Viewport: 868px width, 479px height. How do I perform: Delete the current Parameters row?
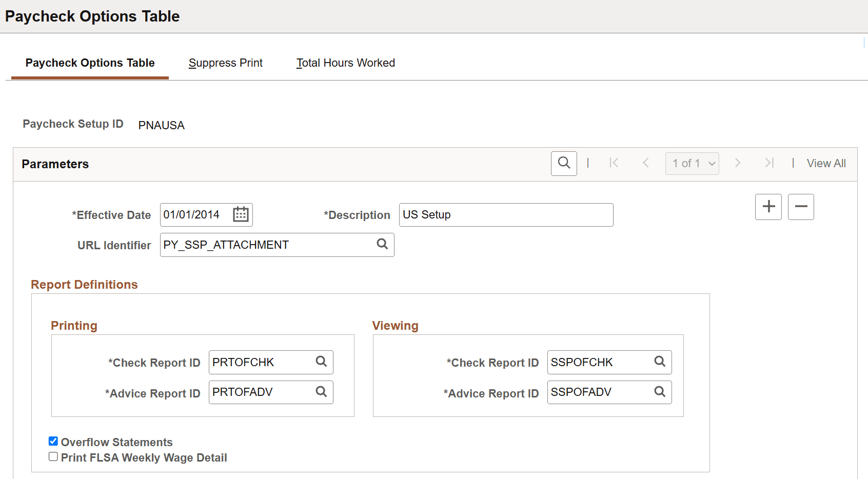[801, 207]
